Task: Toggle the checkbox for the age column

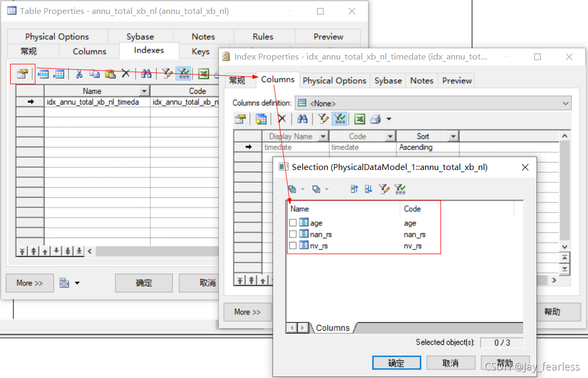Action: 293,223
